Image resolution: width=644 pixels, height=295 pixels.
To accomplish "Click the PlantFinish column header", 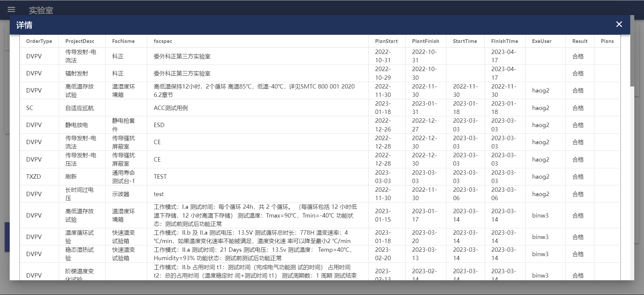I will pos(425,41).
